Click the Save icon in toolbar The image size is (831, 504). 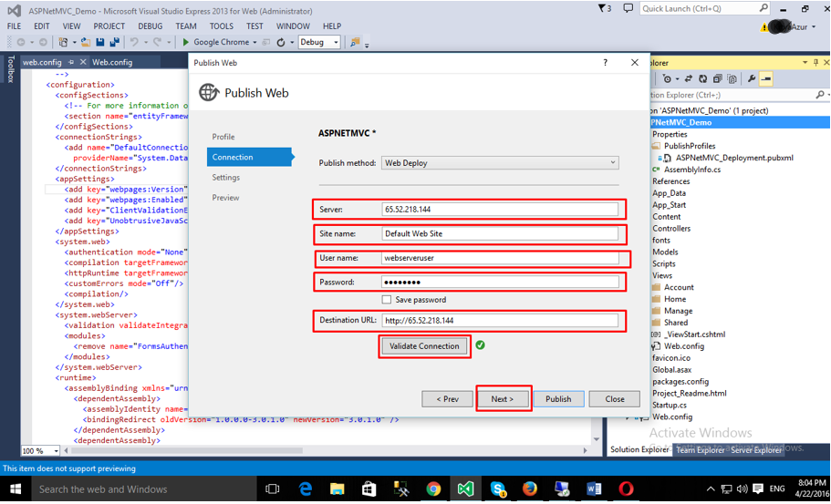pos(100,42)
